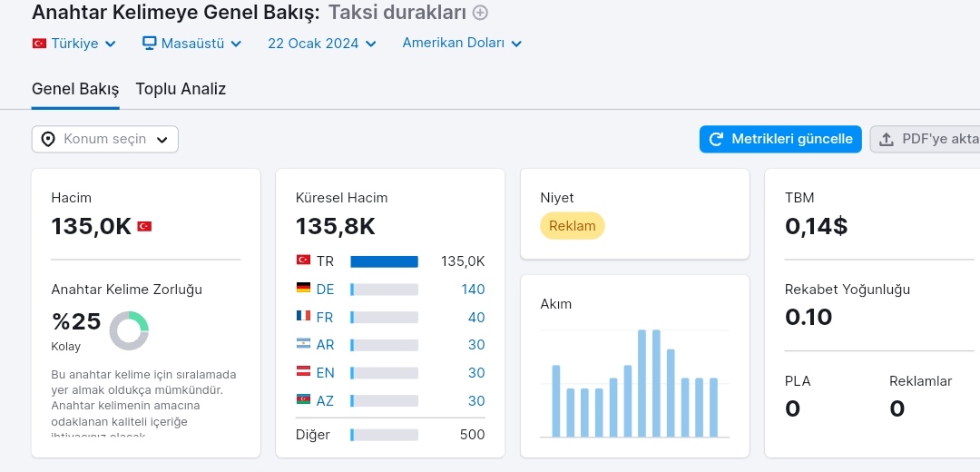Screen dimensions: 980x472
Task: Select the Genel Bakış tab
Action: [75, 89]
